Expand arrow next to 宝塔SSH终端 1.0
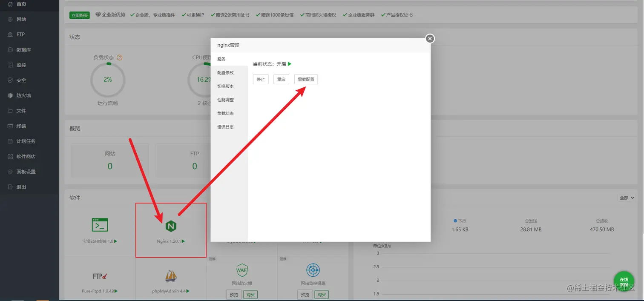 [x=115, y=241]
